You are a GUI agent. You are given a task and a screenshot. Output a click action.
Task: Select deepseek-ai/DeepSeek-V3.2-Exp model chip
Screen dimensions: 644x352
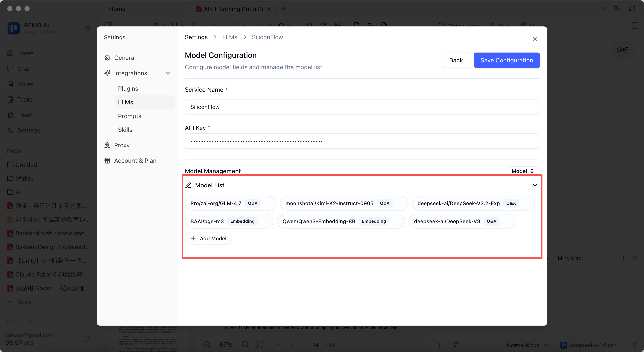point(473,203)
